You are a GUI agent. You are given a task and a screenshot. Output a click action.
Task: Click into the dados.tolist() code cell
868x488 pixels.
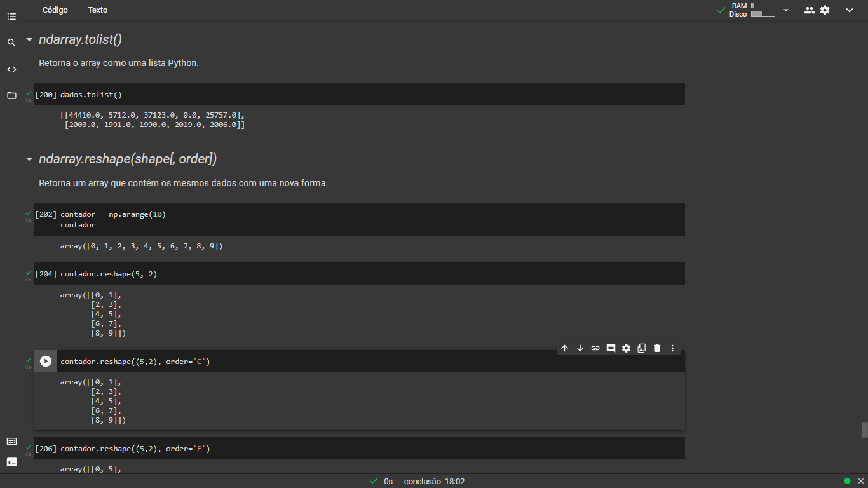[360, 95]
